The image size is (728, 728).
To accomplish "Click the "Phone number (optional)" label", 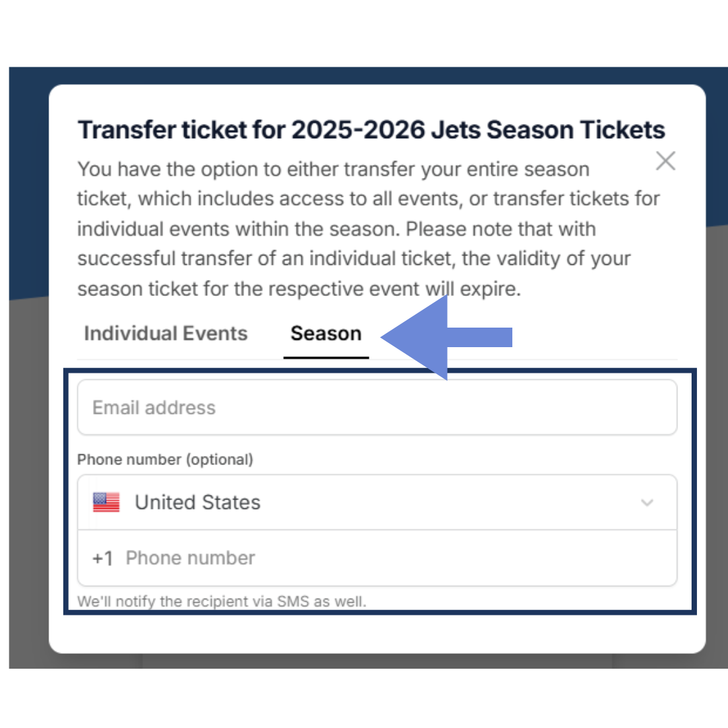I will coord(165,460).
